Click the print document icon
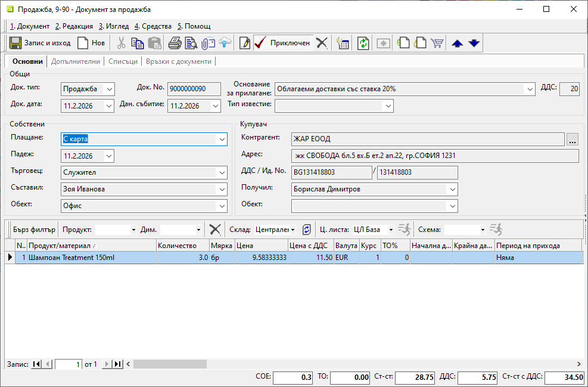 tap(175, 43)
